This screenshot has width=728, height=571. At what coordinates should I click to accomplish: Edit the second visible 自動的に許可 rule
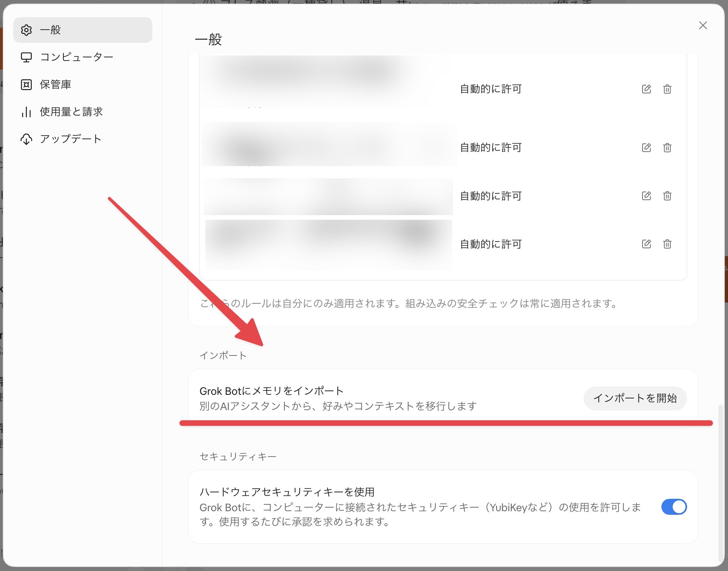pos(646,148)
